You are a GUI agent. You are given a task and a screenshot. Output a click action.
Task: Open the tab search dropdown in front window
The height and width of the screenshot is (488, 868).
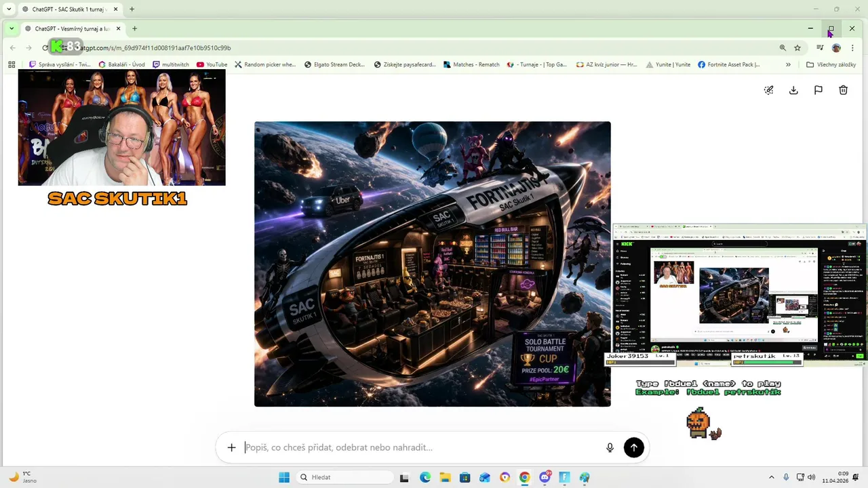(x=12, y=28)
